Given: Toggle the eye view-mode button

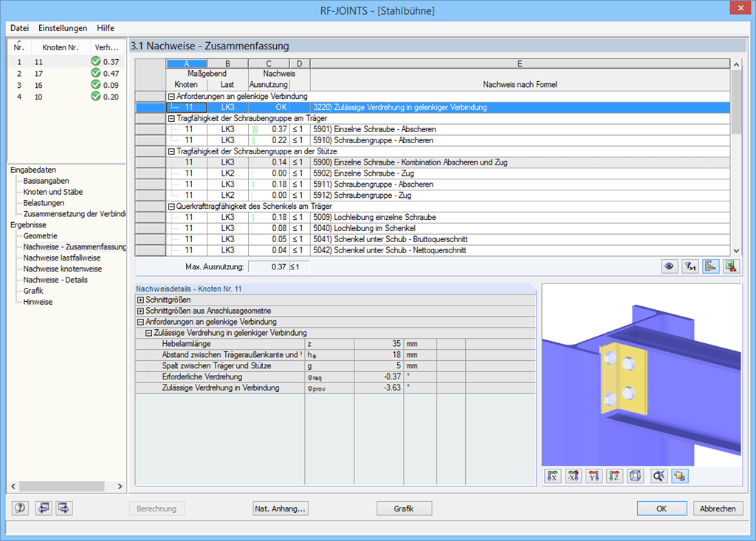Looking at the screenshot, I should (x=669, y=266).
